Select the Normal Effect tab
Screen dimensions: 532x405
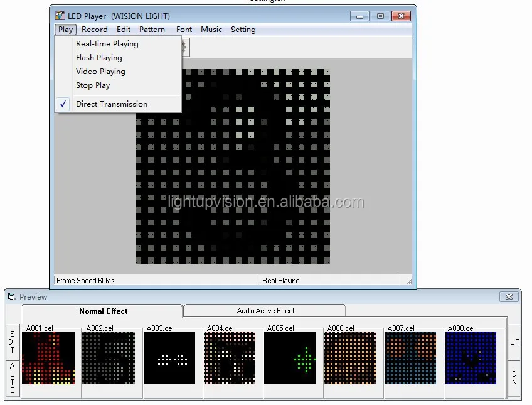[103, 311]
